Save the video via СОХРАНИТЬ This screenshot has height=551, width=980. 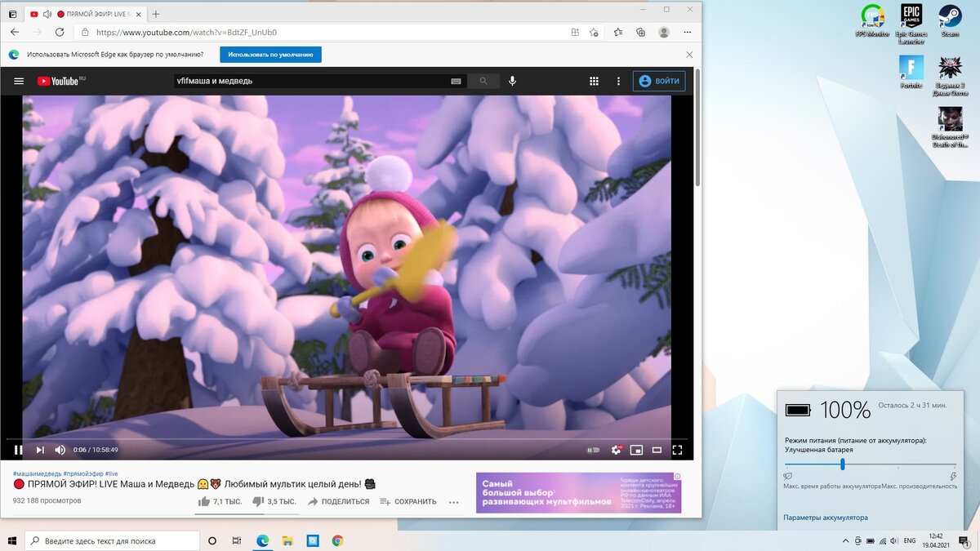pyautogui.click(x=408, y=501)
